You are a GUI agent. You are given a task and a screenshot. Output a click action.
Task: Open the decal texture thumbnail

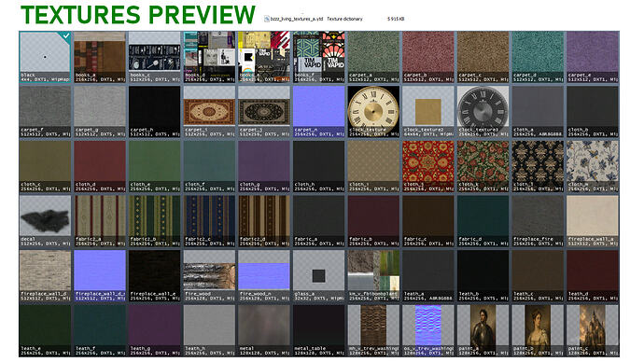click(x=45, y=221)
